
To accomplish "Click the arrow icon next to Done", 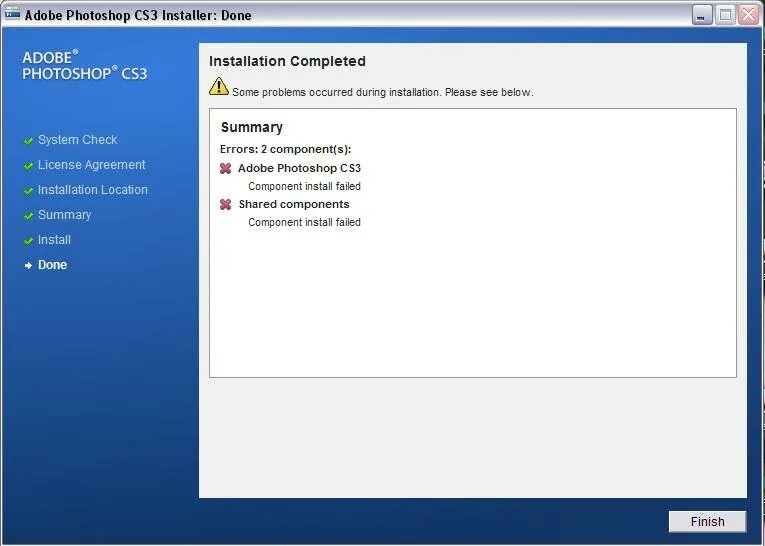I will (28, 265).
